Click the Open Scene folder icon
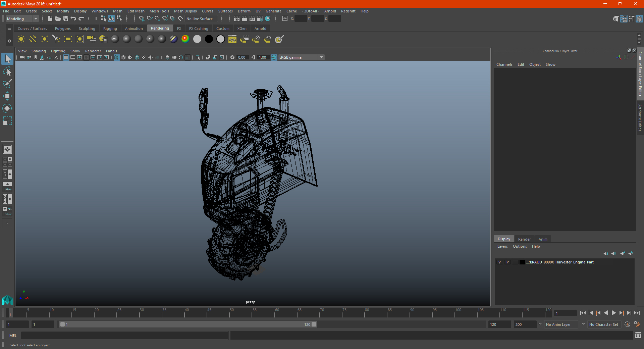This screenshot has width=644, height=349. (x=58, y=19)
